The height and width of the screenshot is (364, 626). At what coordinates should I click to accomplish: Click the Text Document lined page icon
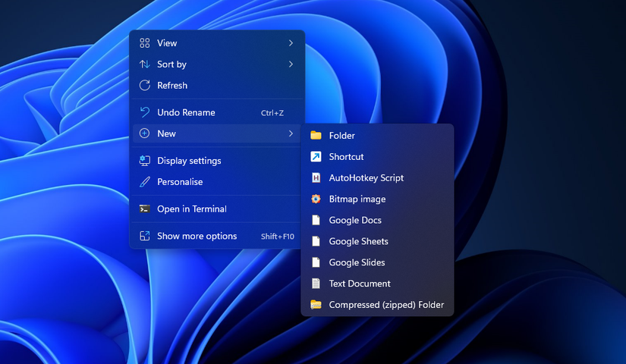tap(316, 284)
